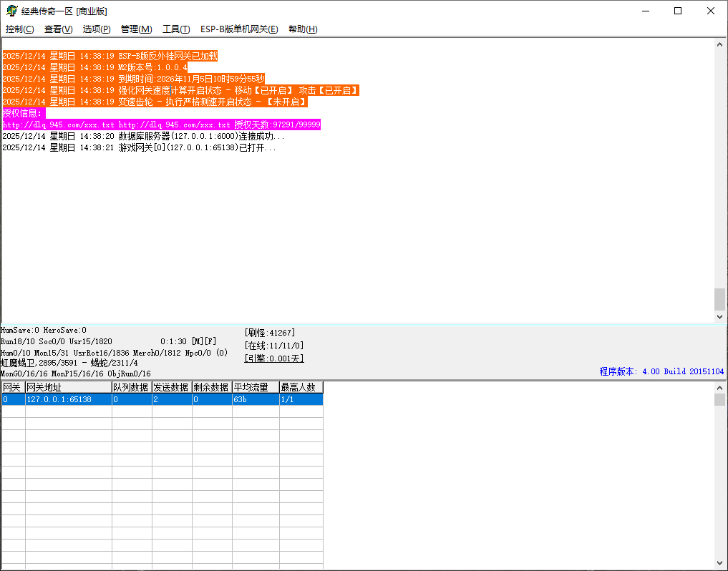Open the 工具(T) menu
The width and height of the screenshot is (728, 571).
176,29
